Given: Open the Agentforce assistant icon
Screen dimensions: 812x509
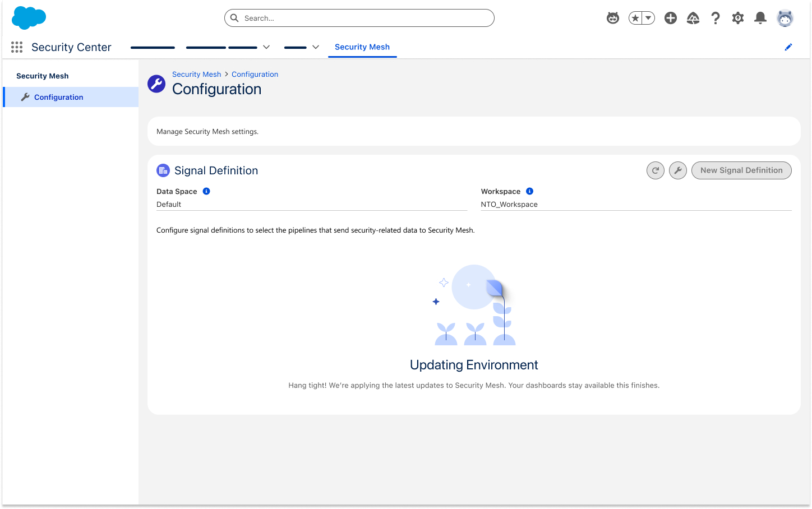Looking at the screenshot, I should [613, 18].
